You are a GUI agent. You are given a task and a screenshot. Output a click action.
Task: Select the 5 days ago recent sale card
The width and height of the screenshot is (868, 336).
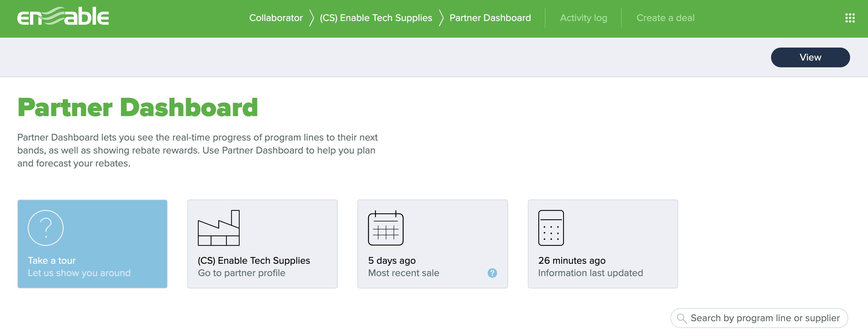432,244
